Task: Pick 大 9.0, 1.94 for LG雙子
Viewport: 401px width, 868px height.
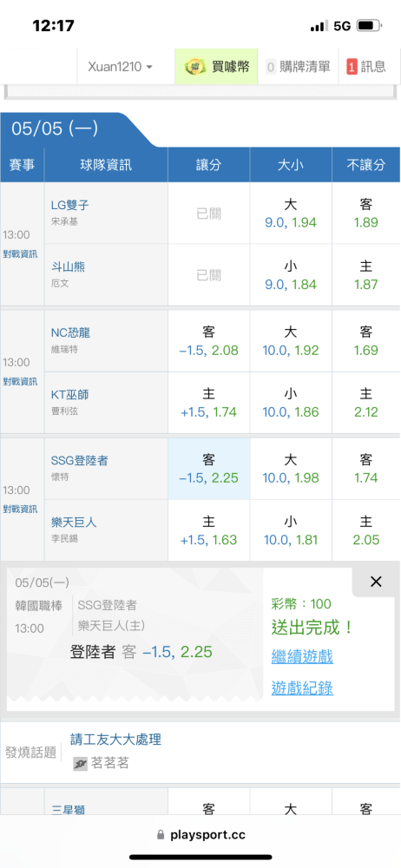Action: [x=291, y=214]
